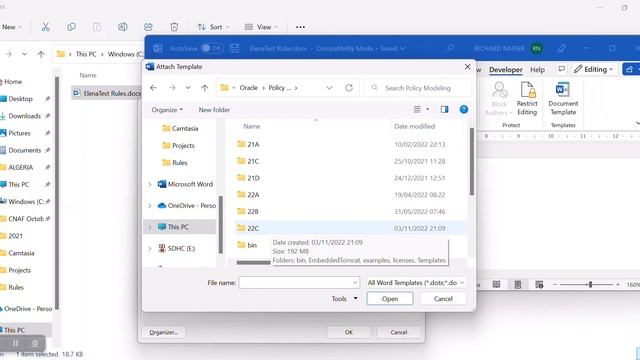Click the Up arrow in Attach Template dialog

[x=204, y=88]
